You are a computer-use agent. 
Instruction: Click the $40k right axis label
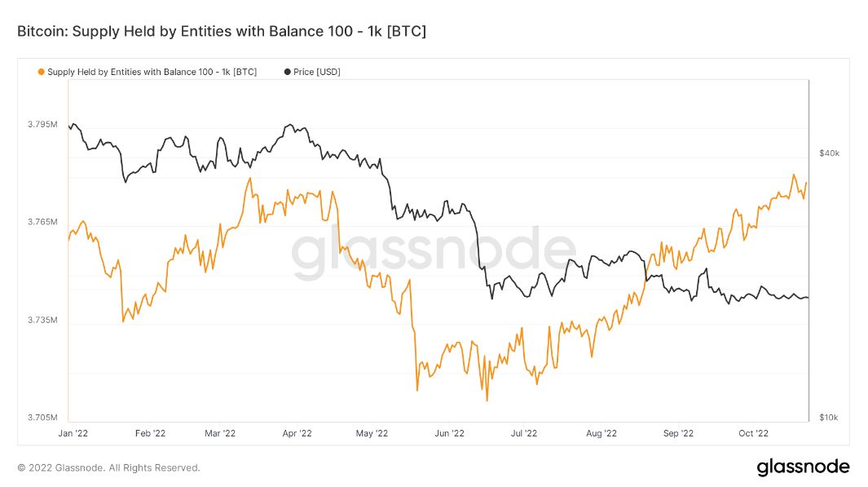829,153
